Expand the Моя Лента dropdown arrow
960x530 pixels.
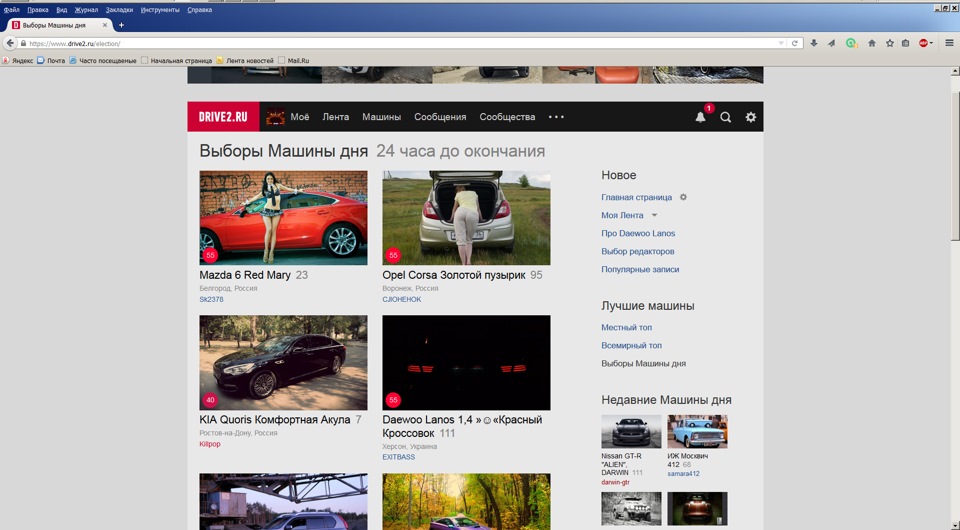coord(654,215)
